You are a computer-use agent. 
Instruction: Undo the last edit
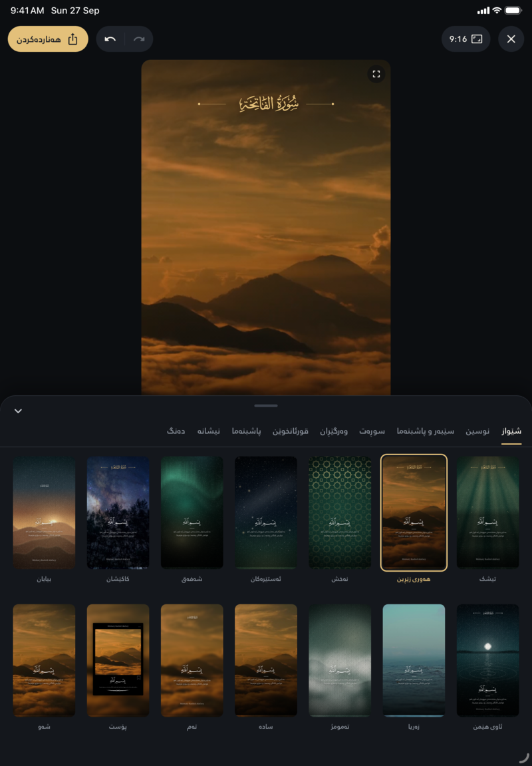110,39
